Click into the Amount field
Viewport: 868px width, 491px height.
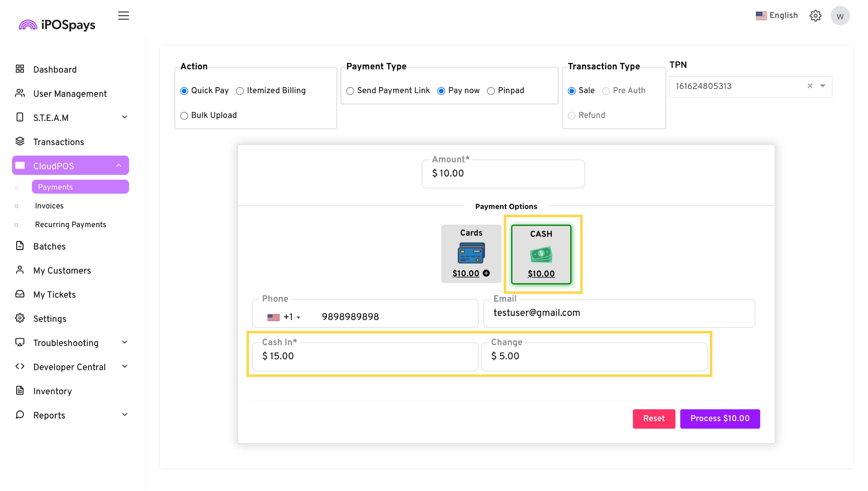503,174
